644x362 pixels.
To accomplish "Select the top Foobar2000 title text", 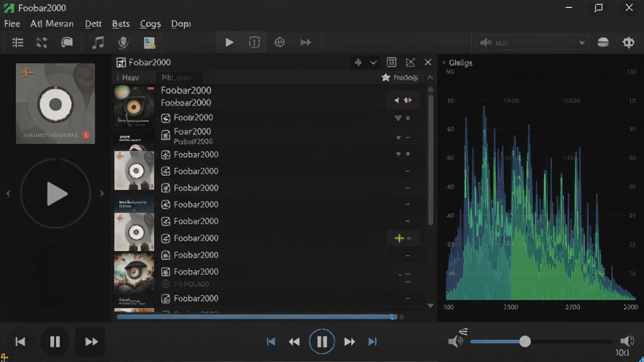I will [x=186, y=90].
